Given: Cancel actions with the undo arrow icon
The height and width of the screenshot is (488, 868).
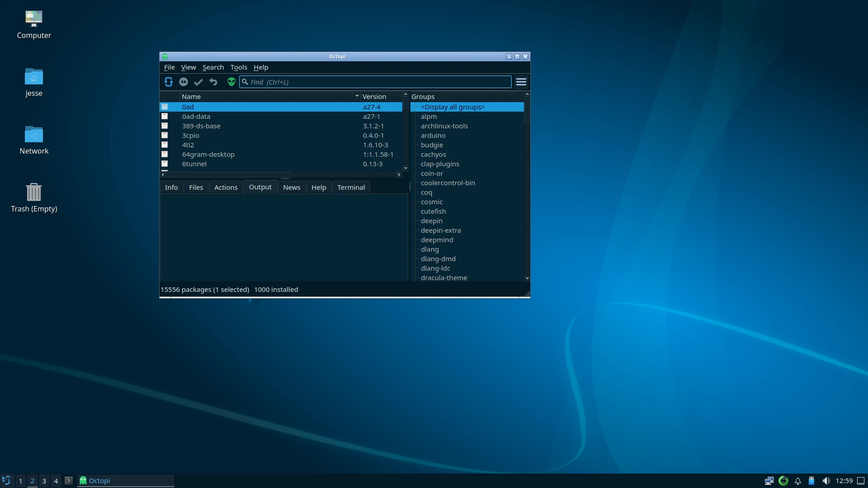Looking at the screenshot, I should (213, 82).
